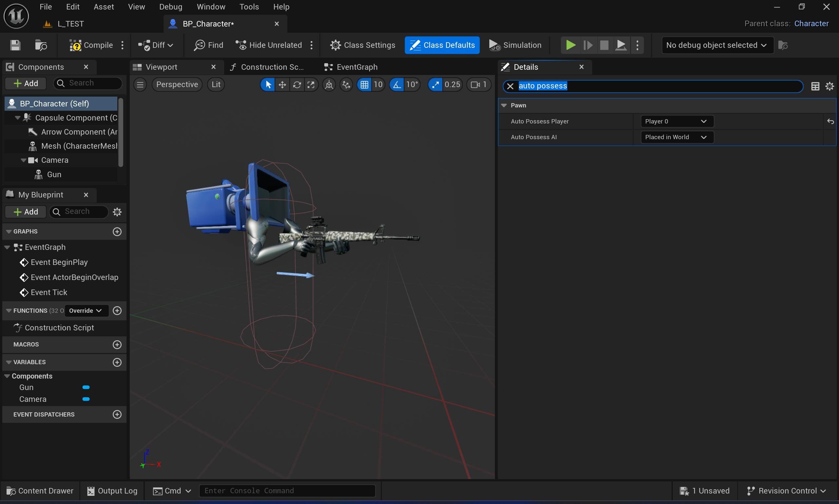Image resolution: width=839 pixels, height=504 pixels.
Task: Activate the Translate move tool
Action: tap(282, 84)
